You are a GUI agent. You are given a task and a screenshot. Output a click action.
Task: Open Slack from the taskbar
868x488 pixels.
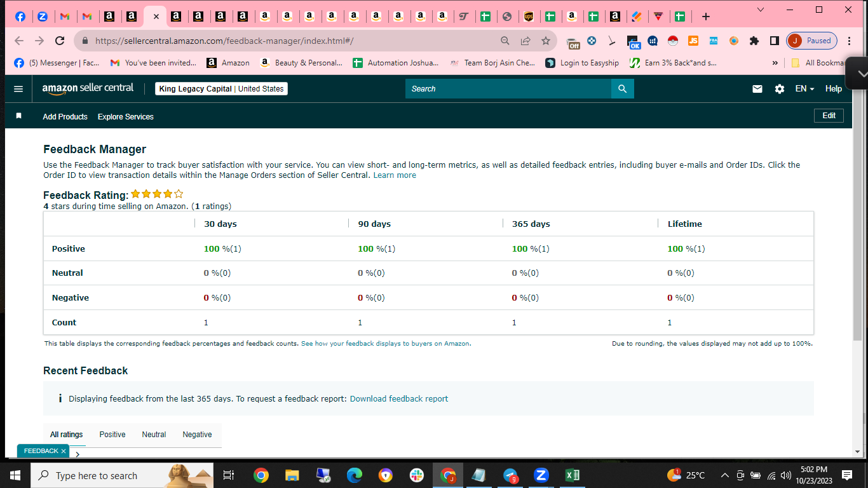(x=417, y=475)
